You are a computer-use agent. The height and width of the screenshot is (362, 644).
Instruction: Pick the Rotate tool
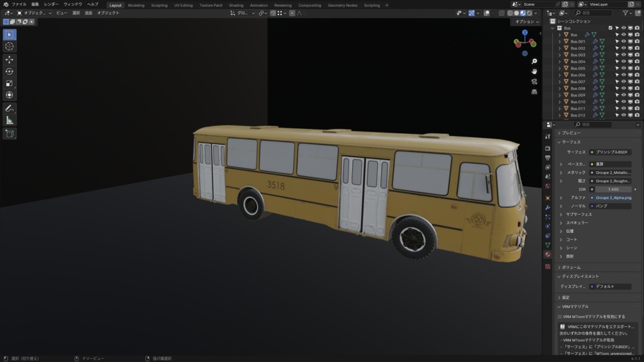click(9, 72)
